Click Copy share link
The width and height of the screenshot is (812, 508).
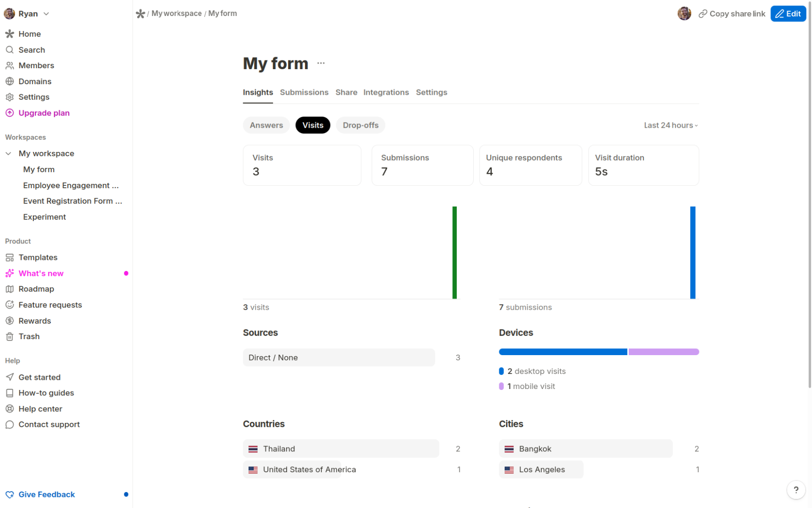tap(732, 14)
